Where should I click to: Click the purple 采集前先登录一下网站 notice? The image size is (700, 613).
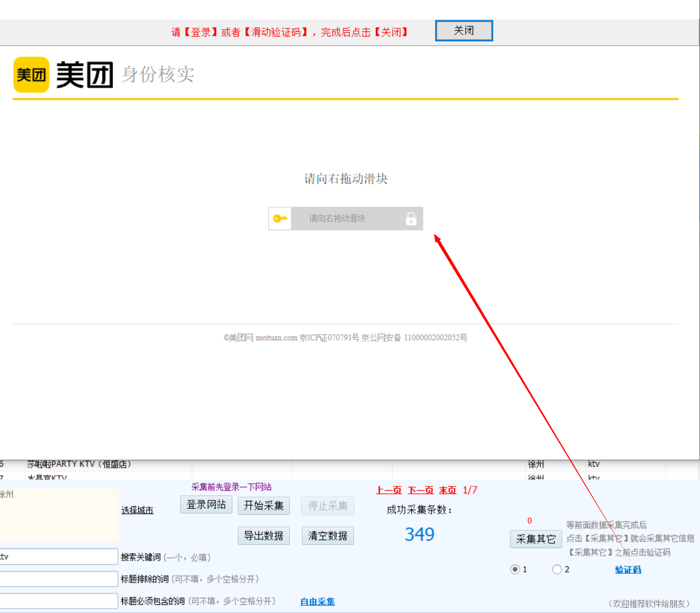click(x=231, y=487)
